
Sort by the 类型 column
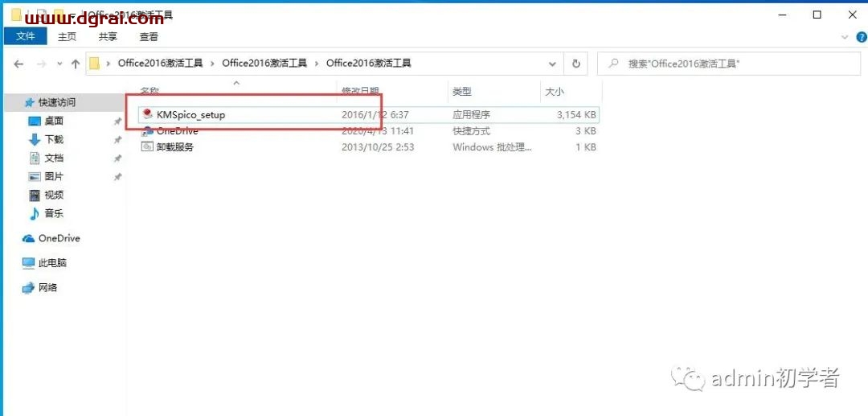[461, 92]
